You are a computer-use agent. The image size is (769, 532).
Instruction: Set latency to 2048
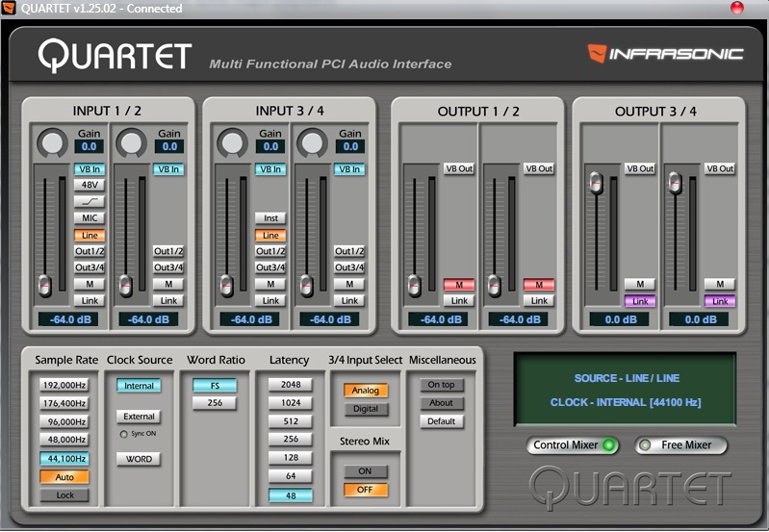coord(291,385)
